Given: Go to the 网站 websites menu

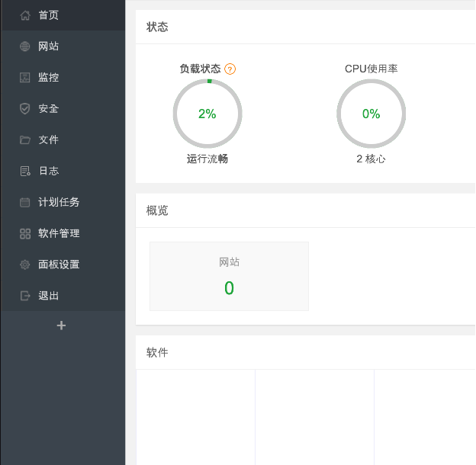Looking at the screenshot, I should click(x=63, y=46).
